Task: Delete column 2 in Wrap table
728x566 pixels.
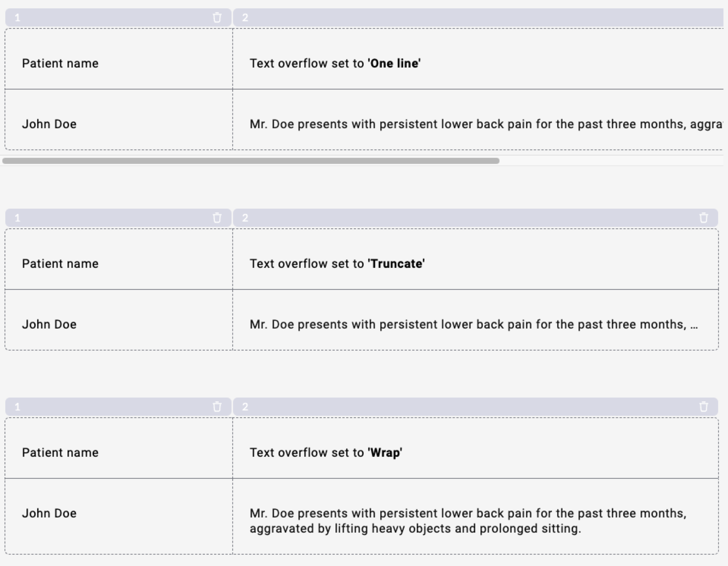Action: coord(703,407)
